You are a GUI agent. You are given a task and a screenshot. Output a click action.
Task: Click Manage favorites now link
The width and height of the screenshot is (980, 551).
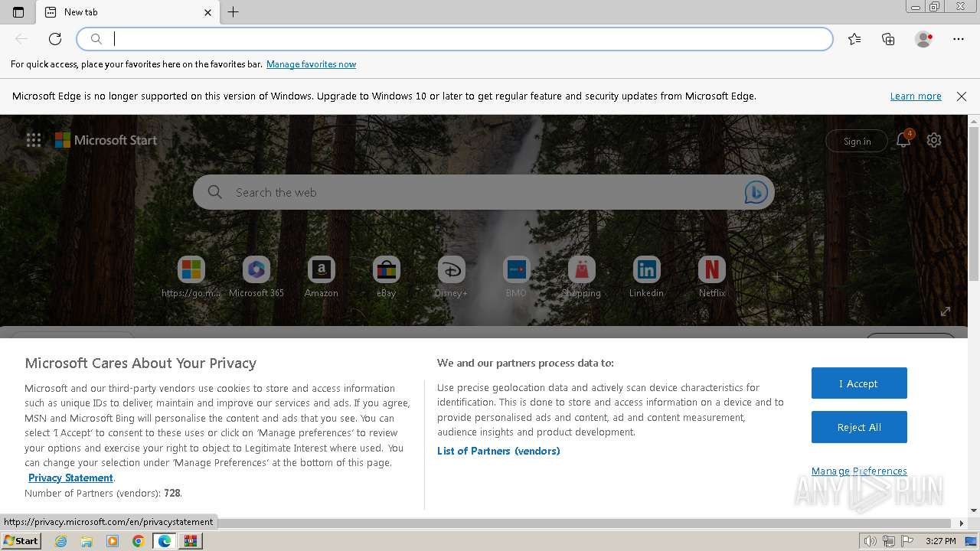311,64
